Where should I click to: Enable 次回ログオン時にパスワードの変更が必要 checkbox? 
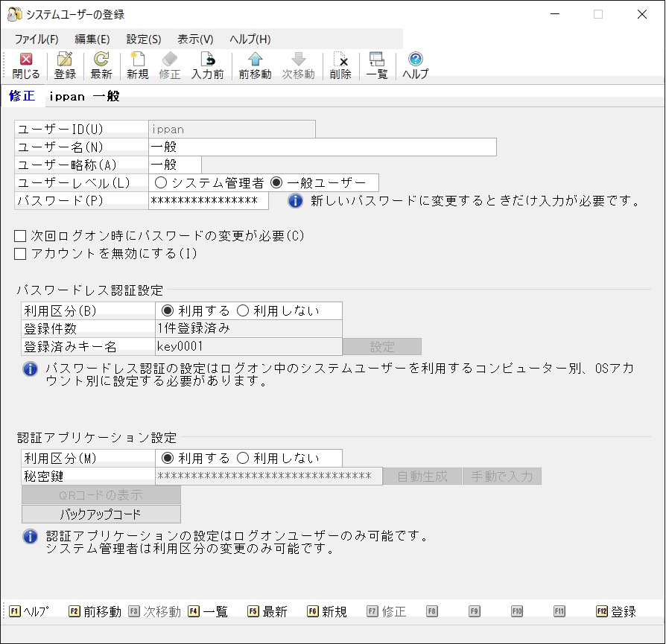click(20, 236)
